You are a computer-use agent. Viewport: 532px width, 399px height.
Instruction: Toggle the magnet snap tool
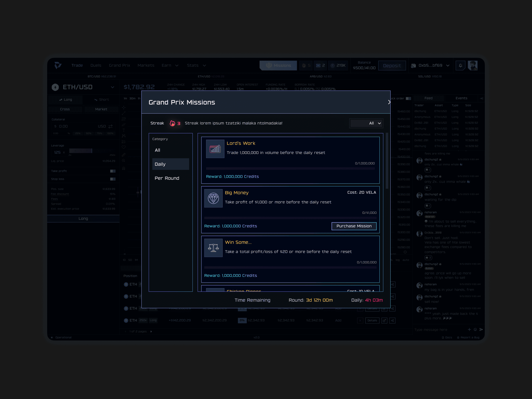pyautogui.click(x=124, y=168)
